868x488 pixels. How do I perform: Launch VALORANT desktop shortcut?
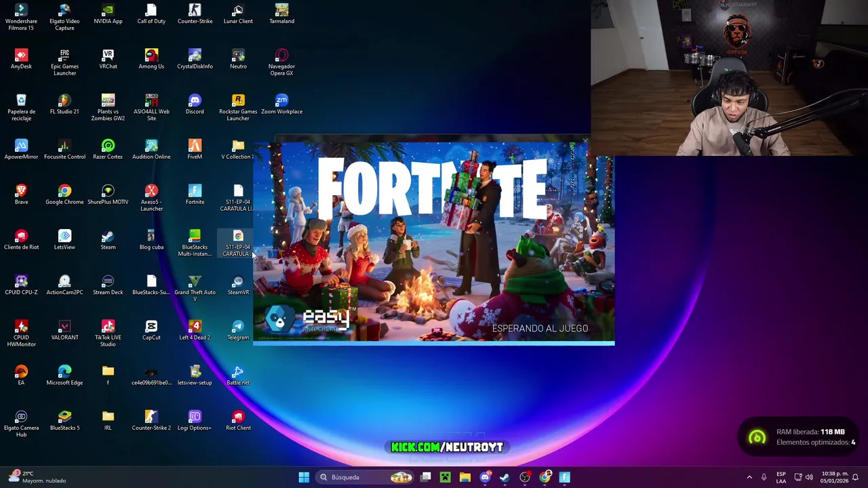pyautogui.click(x=64, y=330)
